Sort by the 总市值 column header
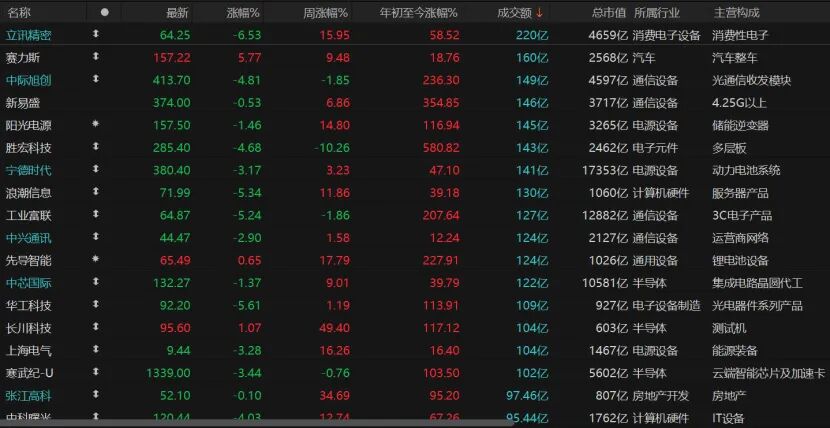 (609, 13)
